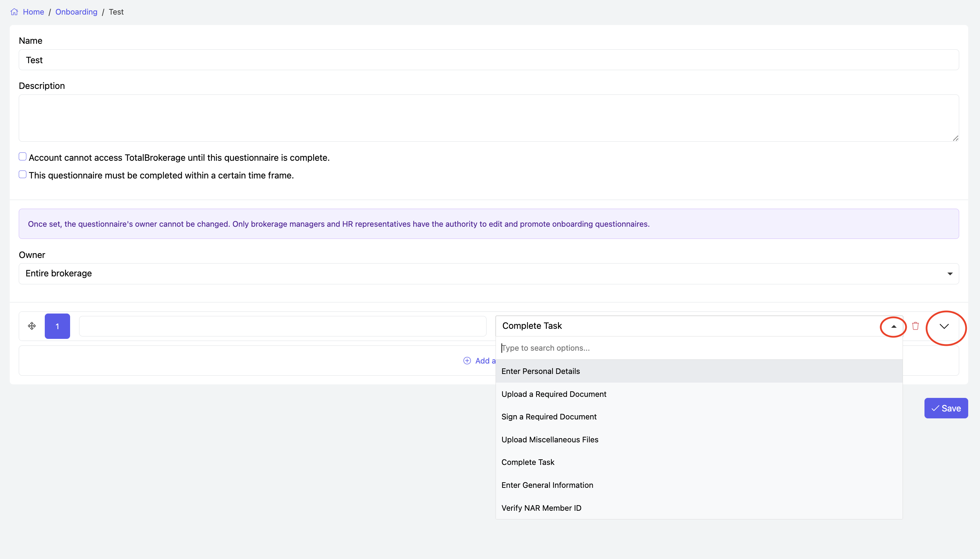Click the home icon in breadcrumb
Viewport: 980px width, 559px height.
[x=14, y=12]
